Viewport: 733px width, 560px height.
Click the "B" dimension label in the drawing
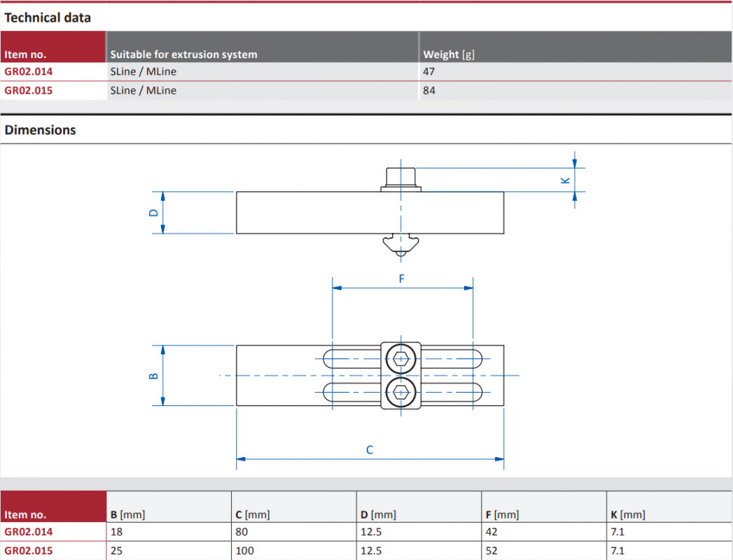tap(153, 376)
